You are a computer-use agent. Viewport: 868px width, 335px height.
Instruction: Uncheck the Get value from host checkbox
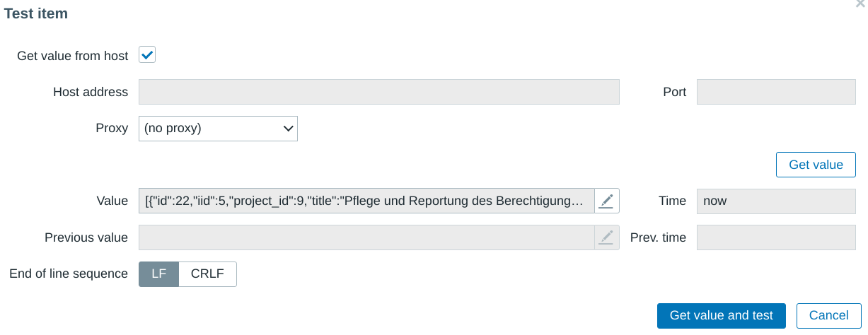tap(147, 55)
